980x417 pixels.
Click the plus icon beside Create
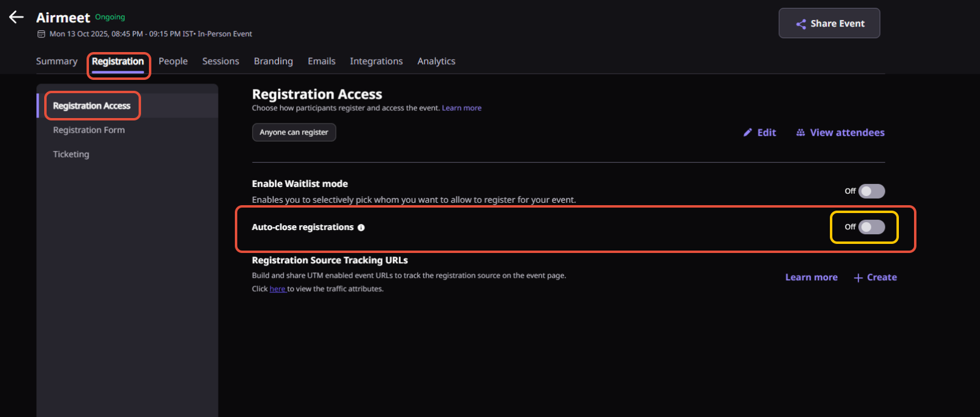click(x=858, y=278)
